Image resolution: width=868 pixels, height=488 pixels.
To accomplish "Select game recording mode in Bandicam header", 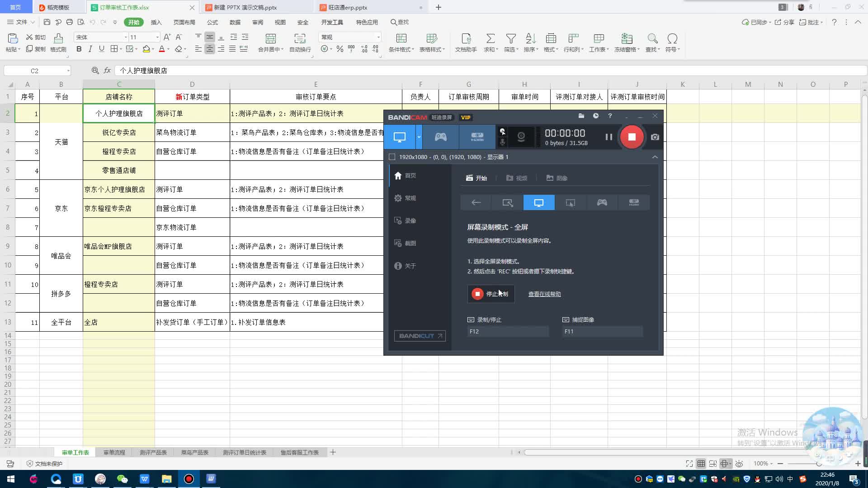I will click(x=440, y=137).
